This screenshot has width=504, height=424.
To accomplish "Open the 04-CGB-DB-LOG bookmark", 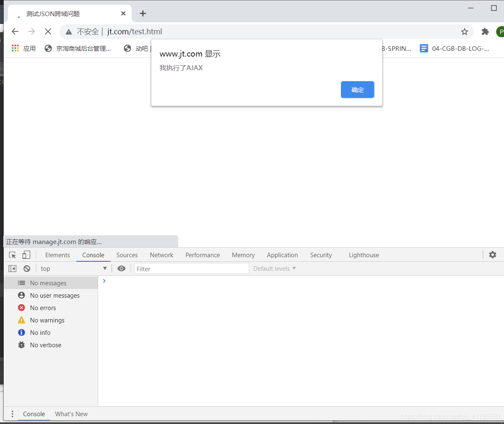I will click(455, 48).
